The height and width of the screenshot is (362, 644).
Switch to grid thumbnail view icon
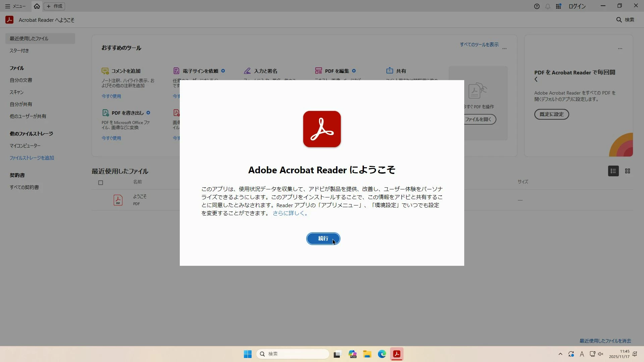(628, 171)
